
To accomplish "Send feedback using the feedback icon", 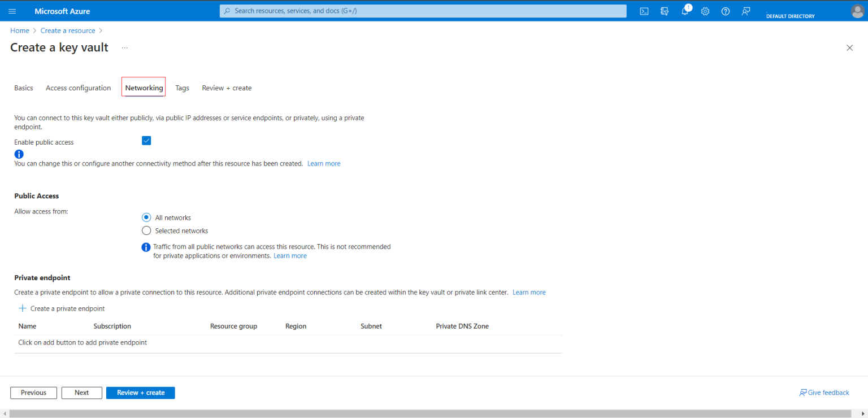I will click(745, 11).
